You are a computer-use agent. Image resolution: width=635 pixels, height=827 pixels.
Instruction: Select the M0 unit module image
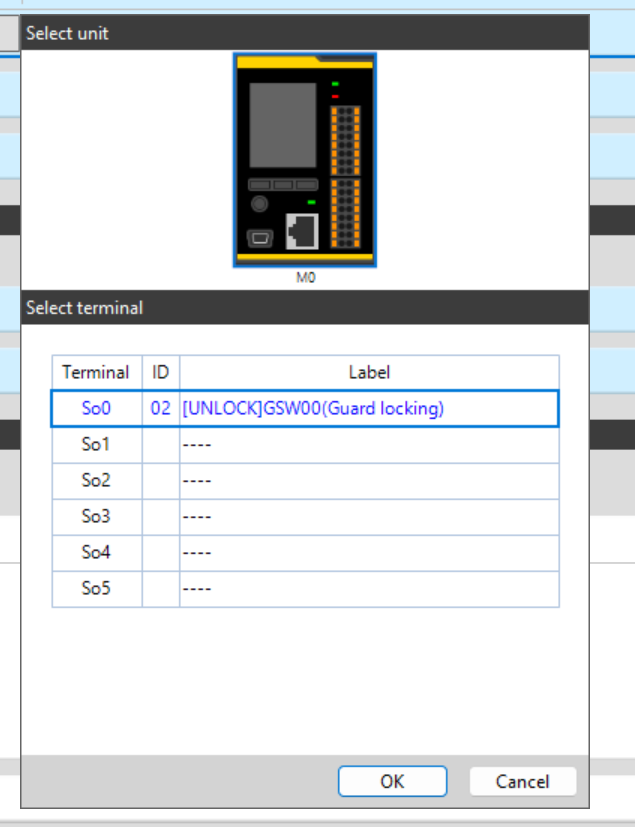click(305, 160)
